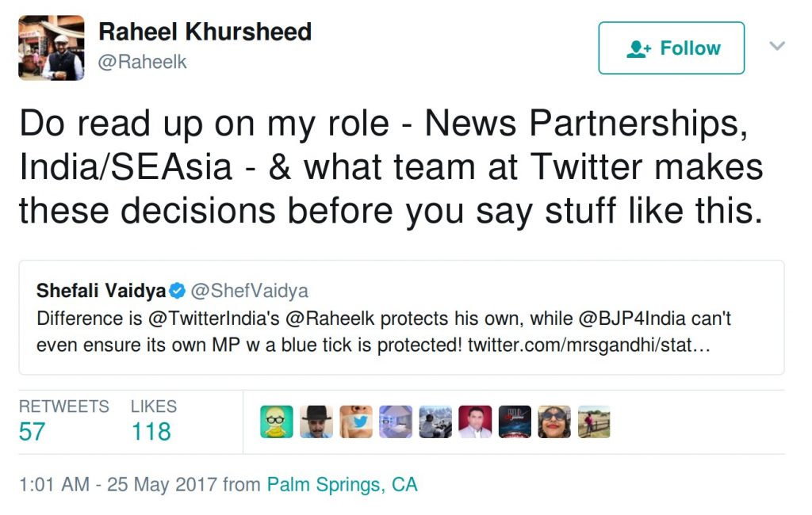Expand the tweet options chevron
This screenshot has height=515, width=812.
pos(777,46)
